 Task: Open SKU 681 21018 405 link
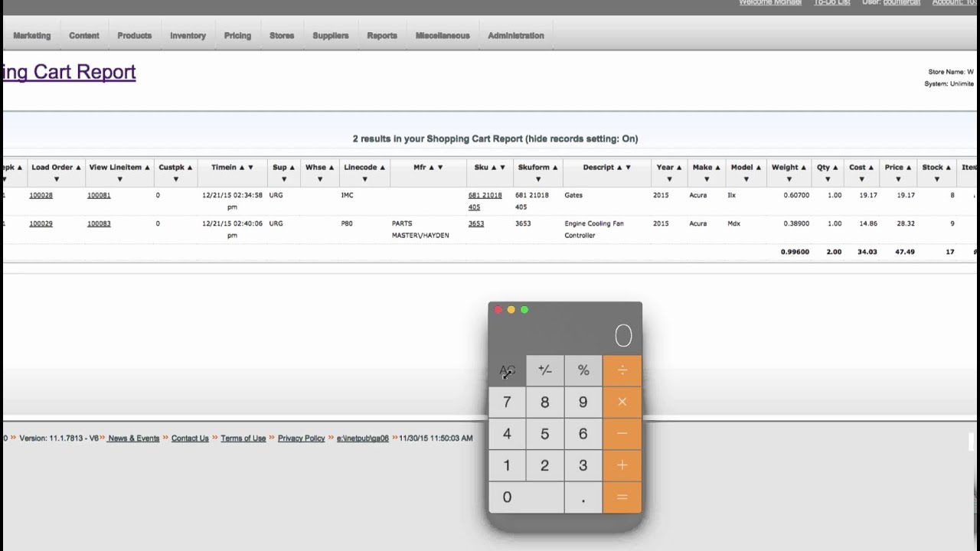pos(485,201)
